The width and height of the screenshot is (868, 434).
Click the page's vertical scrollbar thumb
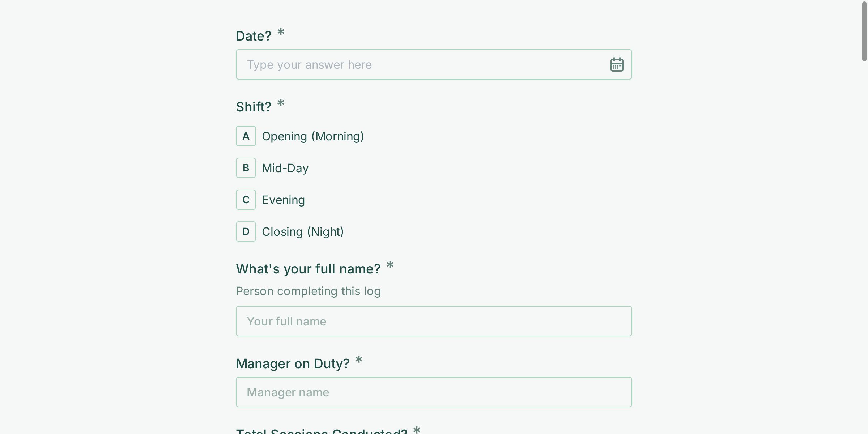pyautogui.click(x=864, y=32)
